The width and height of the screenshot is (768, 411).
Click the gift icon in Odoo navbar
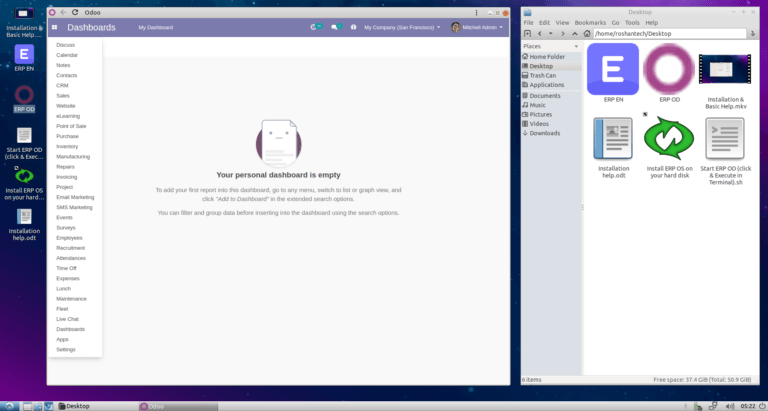pyautogui.click(x=353, y=27)
